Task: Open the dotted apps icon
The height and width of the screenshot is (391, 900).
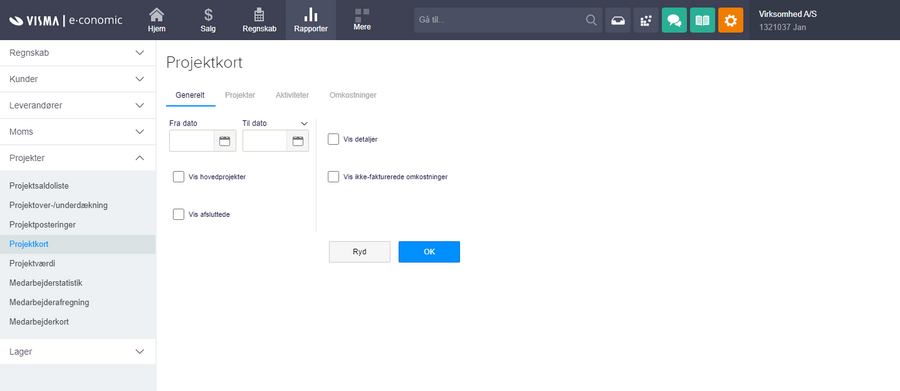Action: 646,20
